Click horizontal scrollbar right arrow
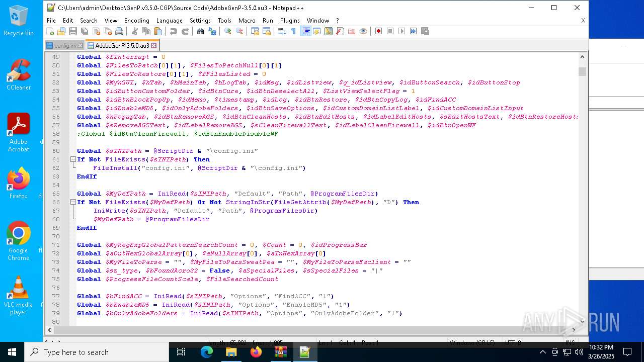 click(x=574, y=330)
